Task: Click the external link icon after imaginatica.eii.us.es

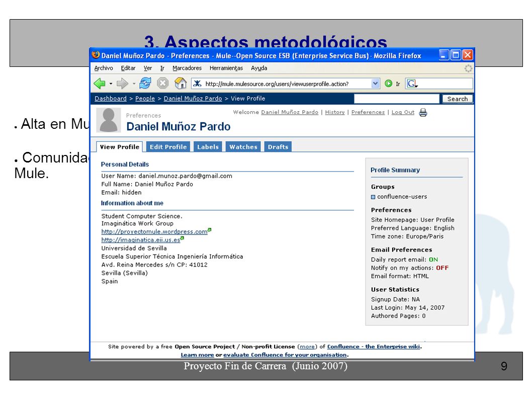Action: point(182,238)
